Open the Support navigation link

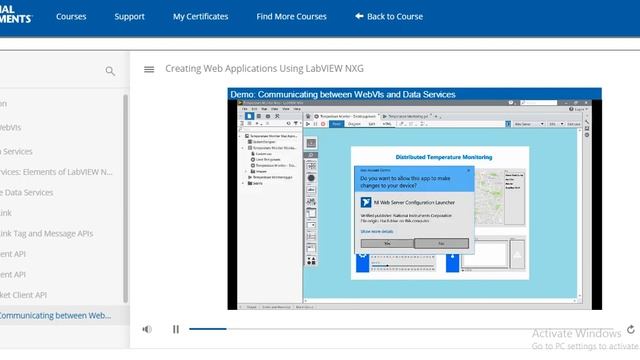(x=129, y=17)
